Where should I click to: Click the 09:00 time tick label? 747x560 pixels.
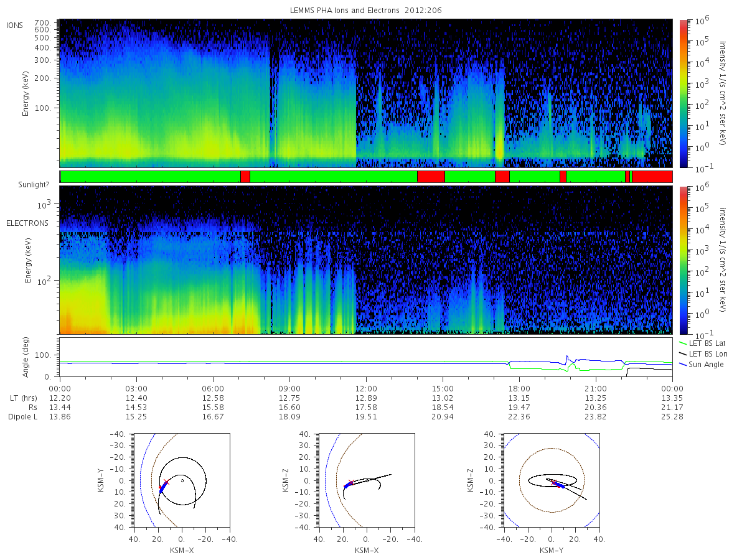point(289,389)
